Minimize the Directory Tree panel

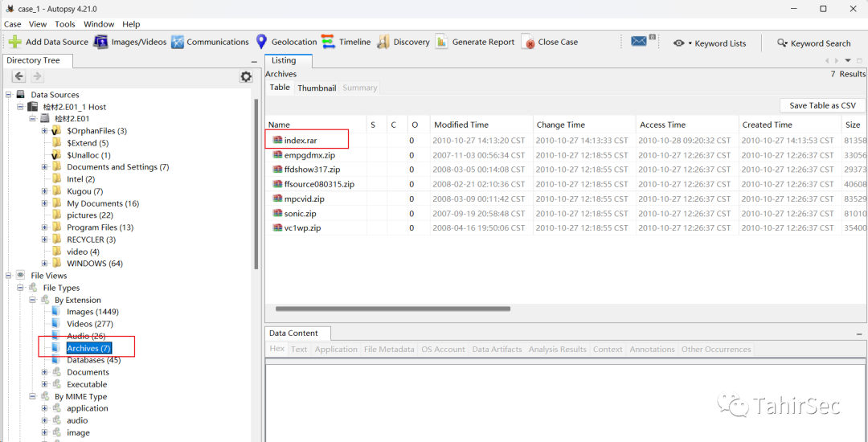tap(253, 61)
